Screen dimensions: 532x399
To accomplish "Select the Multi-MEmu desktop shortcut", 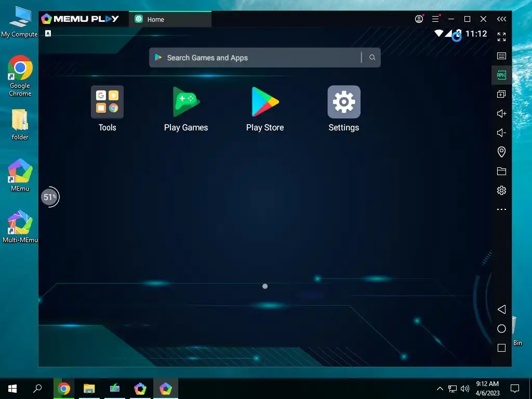I will pyautogui.click(x=20, y=227).
